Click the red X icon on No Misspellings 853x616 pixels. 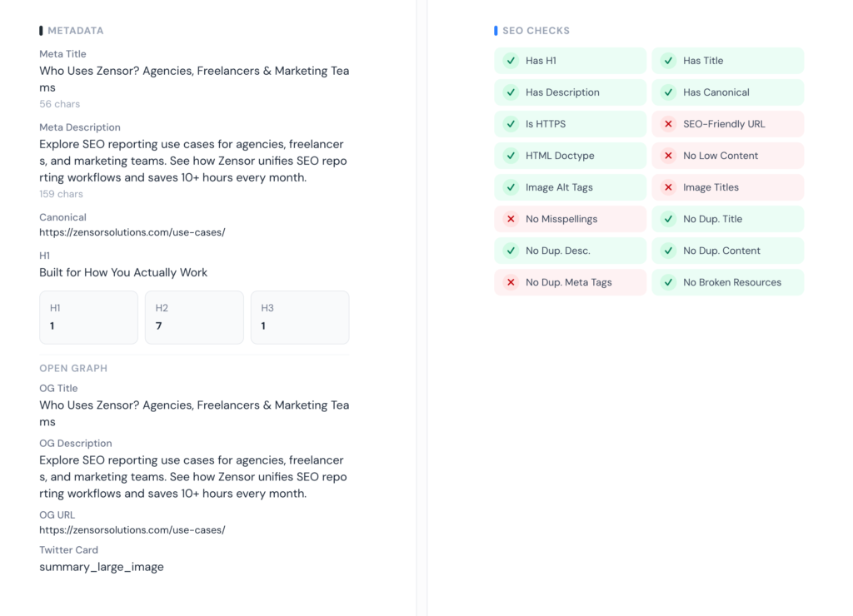point(511,219)
